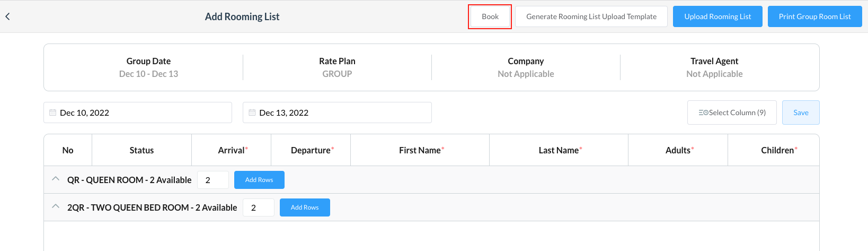The height and width of the screenshot is (251, 868).
Task: Select the Last Name column header
Action: (x=559, y=150)
